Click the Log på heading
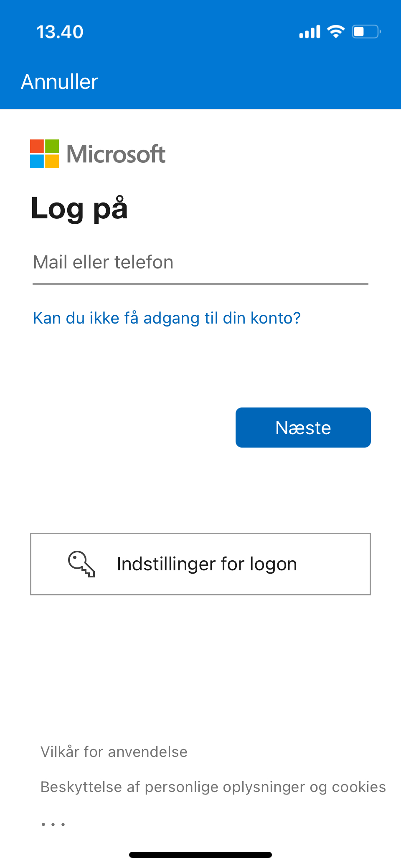The width and height of the screenshot is (401, 868). click(79, 208)
